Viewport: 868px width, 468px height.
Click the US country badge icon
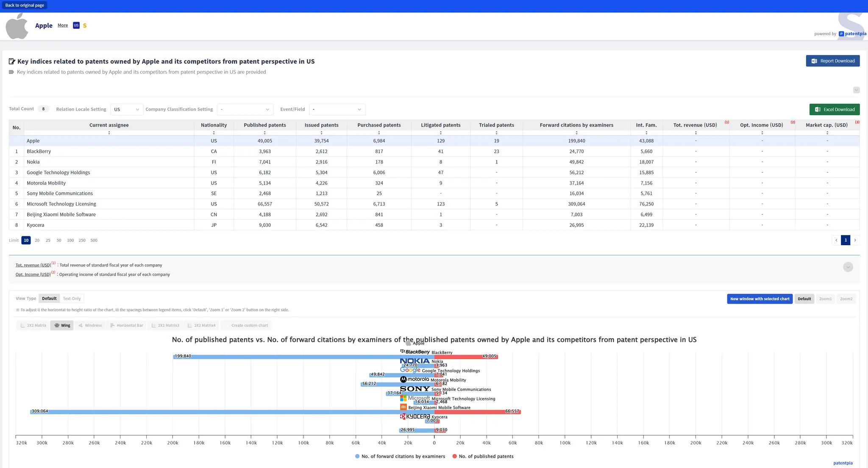(x=76, y=25)
